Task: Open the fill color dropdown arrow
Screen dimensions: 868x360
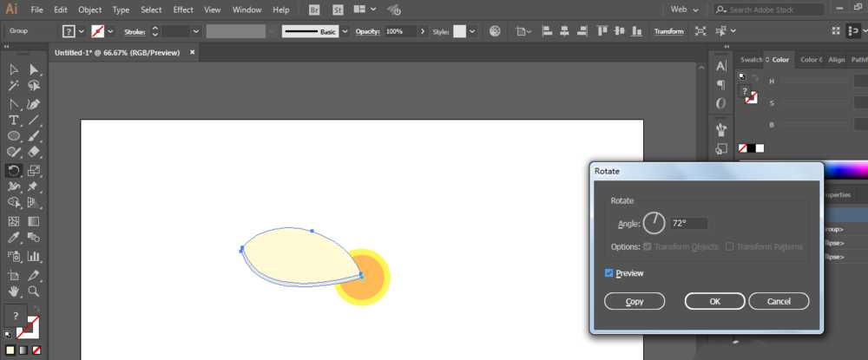Action: tap(82, 31)
